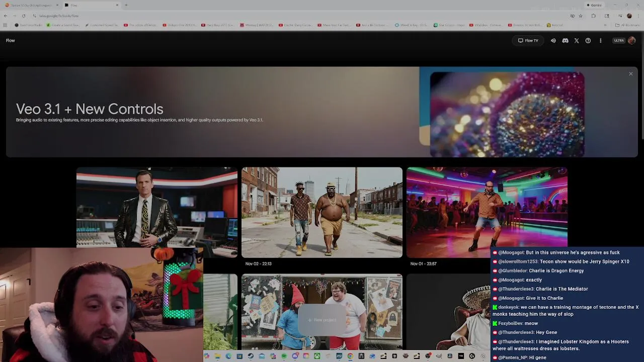The image size is (644, 362).
Task: Click the Veo 3.1 + New Controls heading
Action: pos(90,109)
